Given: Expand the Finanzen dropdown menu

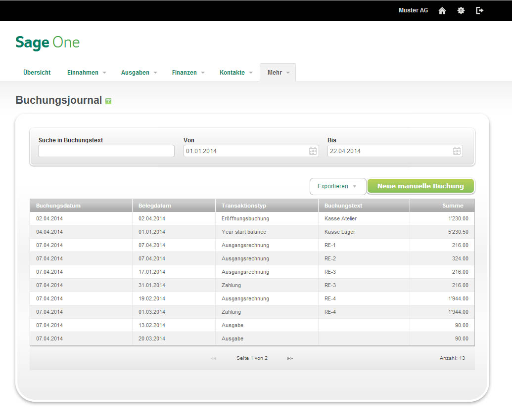Looking at the screenshot, I should pyautogui.click(x=188, y=72).
